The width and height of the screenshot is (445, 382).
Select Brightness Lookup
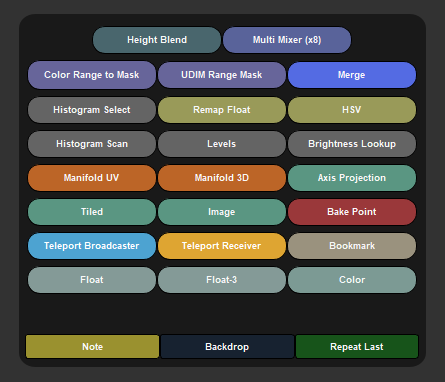[352, 144]
